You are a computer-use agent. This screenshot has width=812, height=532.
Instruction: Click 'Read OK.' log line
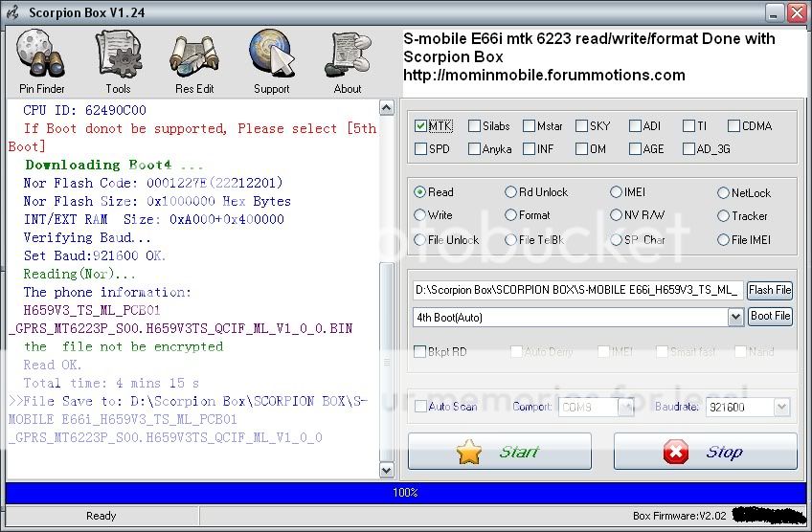click(53, 365)
